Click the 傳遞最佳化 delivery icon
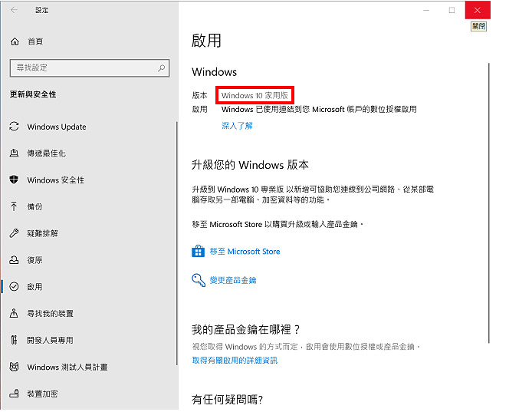 click(14, 153)
